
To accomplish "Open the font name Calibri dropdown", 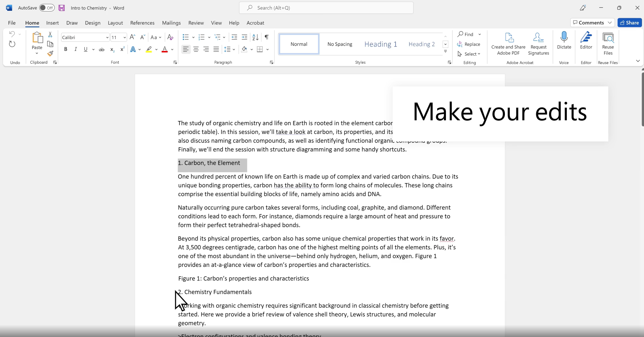I will pyautogui.click(x=107, y=37).
